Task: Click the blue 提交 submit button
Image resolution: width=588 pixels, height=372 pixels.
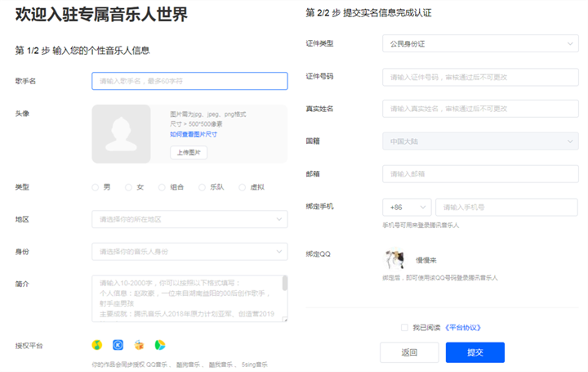Action: tap(474, 352)
